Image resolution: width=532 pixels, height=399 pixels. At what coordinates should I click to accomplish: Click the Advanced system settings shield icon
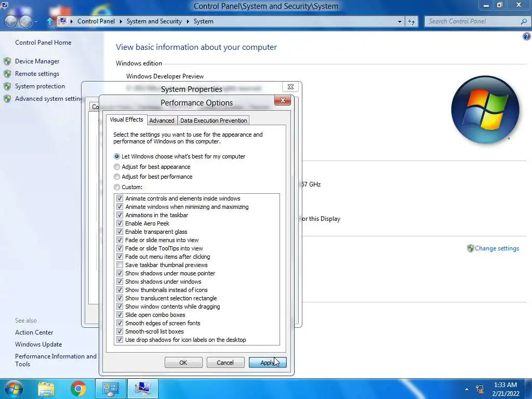(x=7, y=99)
